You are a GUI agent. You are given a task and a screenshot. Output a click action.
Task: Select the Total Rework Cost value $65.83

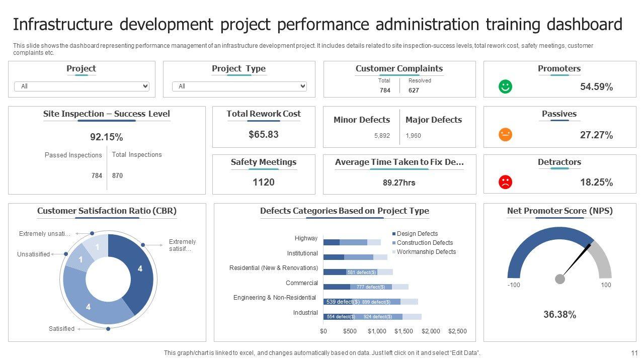[263, 134]
